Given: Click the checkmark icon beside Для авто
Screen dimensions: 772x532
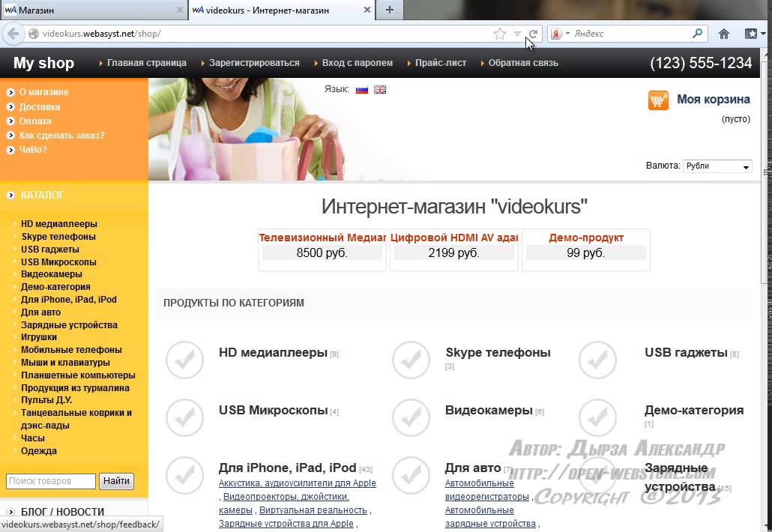Looking at the screenshot, I should (411, 475).
